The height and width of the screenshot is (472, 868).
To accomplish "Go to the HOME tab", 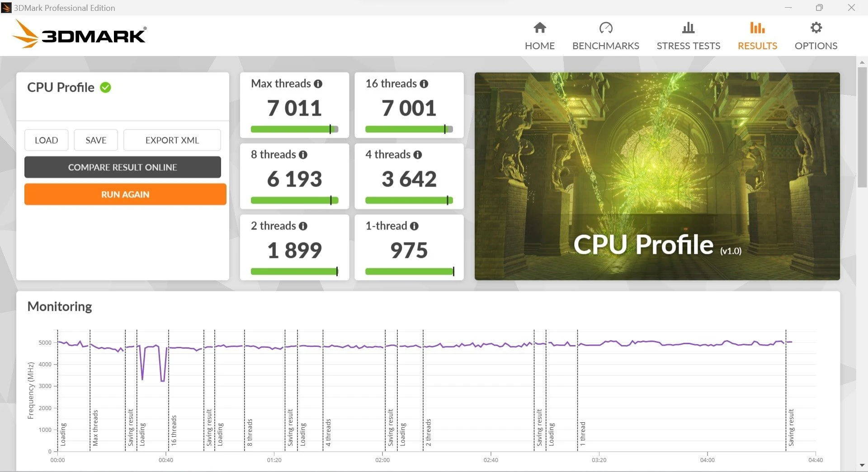I will coord(540,46).
